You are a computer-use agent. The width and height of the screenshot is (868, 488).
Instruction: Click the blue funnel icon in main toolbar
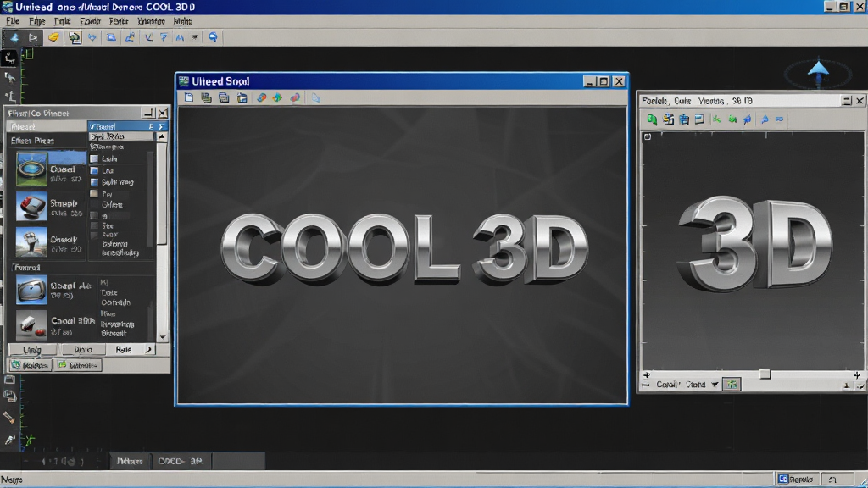pyautogui.click(x=164, y=37)
